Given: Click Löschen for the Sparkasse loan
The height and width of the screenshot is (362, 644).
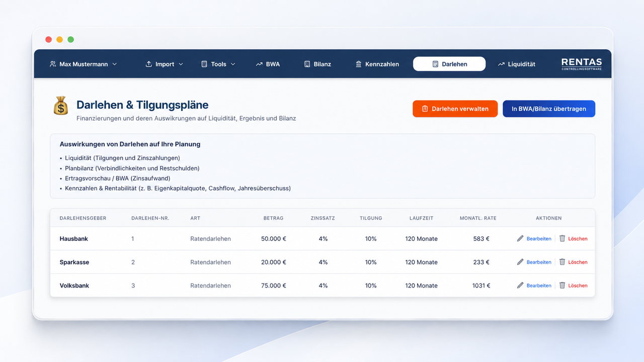Looking at the screenshot, I should 578,262.
